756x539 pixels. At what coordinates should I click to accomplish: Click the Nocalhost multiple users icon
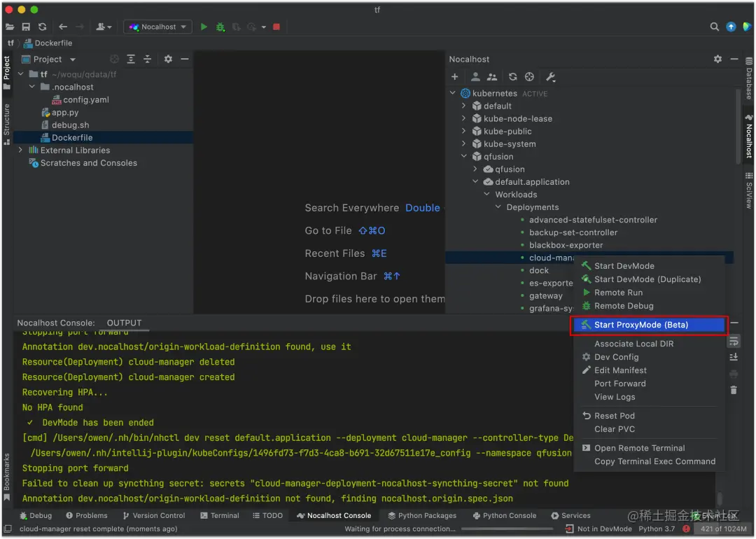pos(492,77)
